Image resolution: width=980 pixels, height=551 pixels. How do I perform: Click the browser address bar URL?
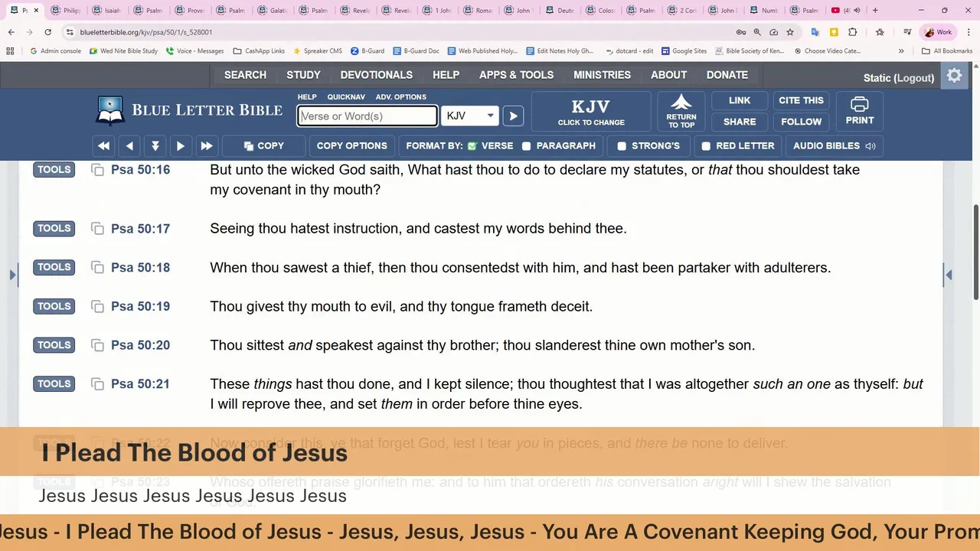[146, 32]
